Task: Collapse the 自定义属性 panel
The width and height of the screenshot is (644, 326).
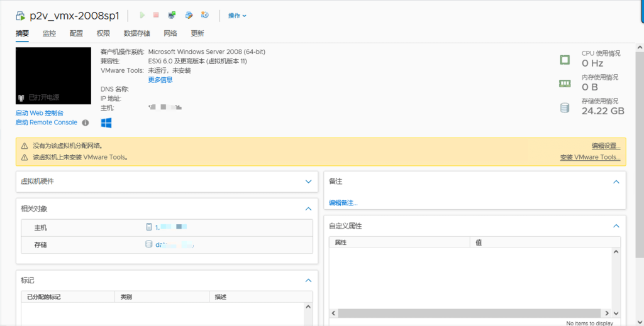Action: click(616, 226)
